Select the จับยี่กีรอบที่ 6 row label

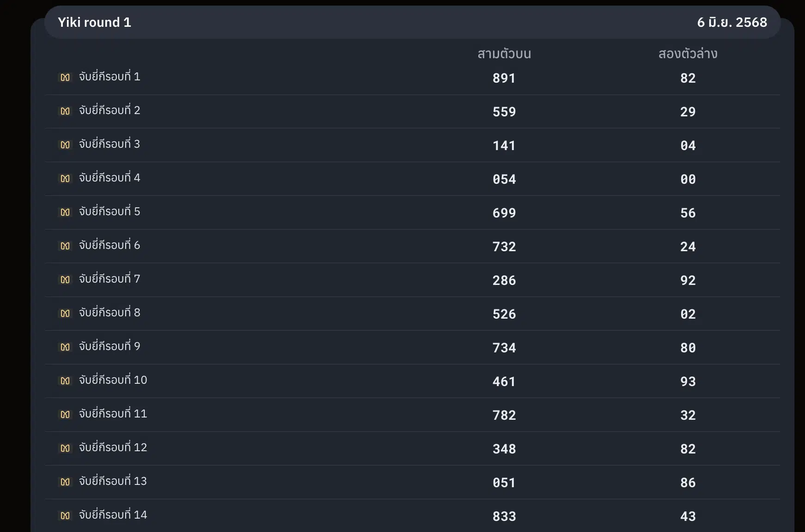click(x=110, y=245)
